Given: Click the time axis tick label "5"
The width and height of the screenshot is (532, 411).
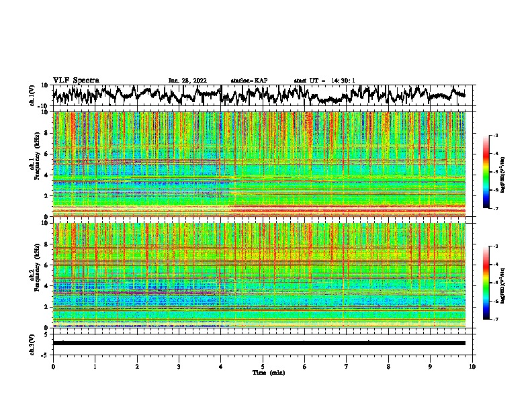Looking at the screenshot, I should (x=263, y=367).
